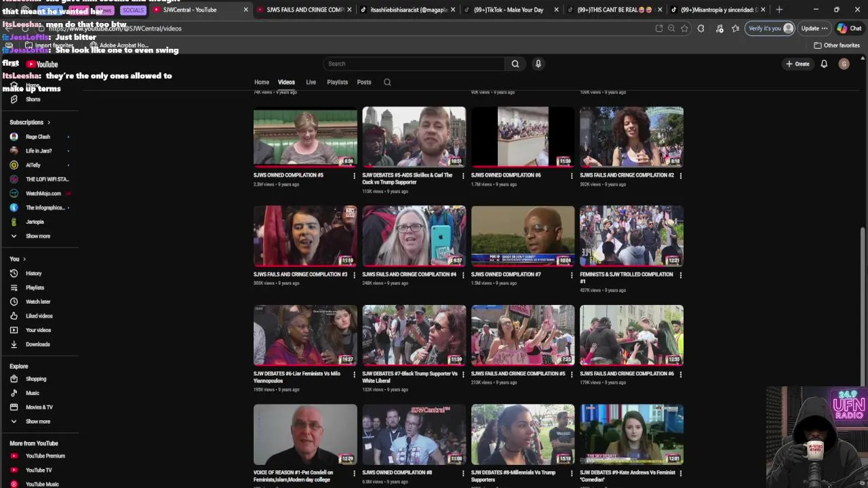Open Music under Explore

33,393
